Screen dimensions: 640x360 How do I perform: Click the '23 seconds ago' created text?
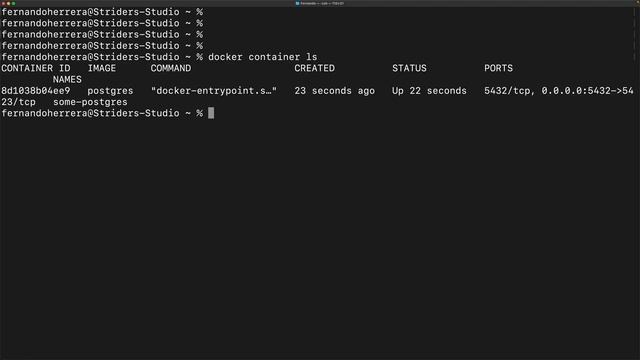(334, 91)
